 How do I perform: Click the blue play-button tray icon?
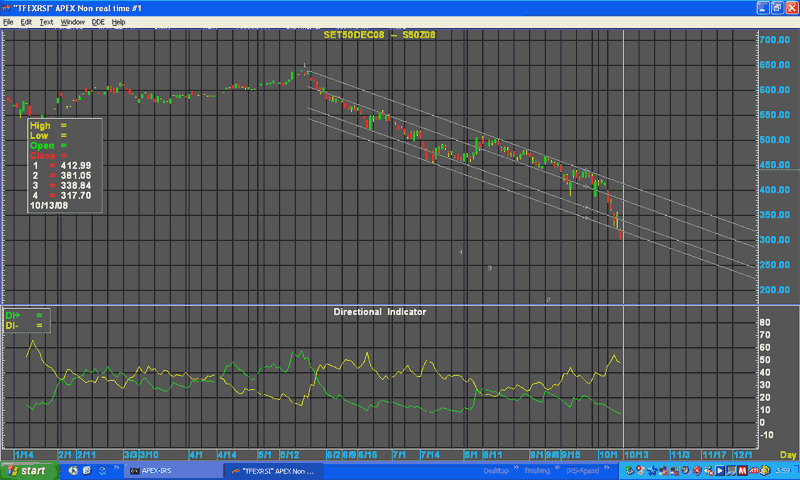(720, 471)
